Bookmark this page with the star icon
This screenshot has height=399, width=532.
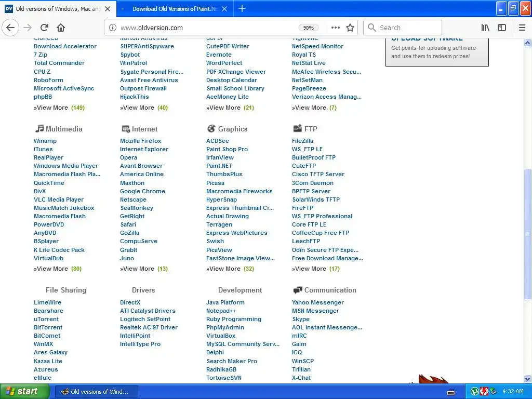350,28
